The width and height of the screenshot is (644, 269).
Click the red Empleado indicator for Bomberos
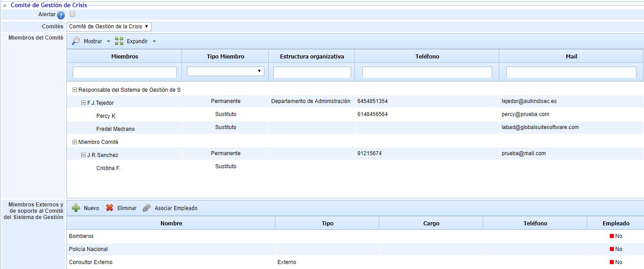[612, 236]
